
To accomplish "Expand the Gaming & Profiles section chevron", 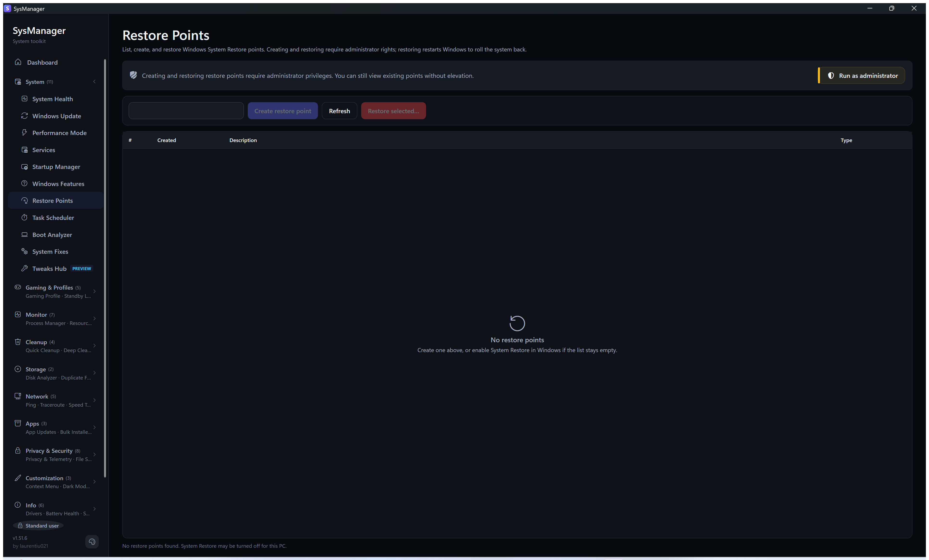I will point(94,292).
